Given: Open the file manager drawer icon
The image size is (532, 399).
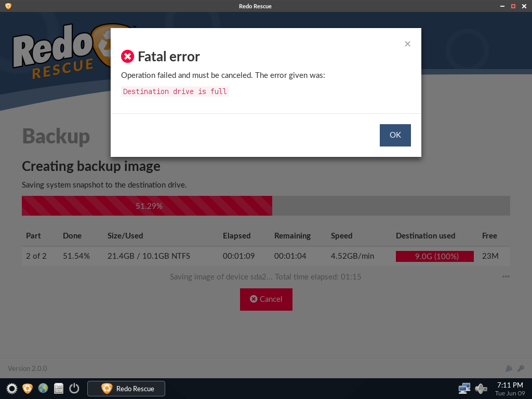Looking at the screenshot, I should click(59, 389).
